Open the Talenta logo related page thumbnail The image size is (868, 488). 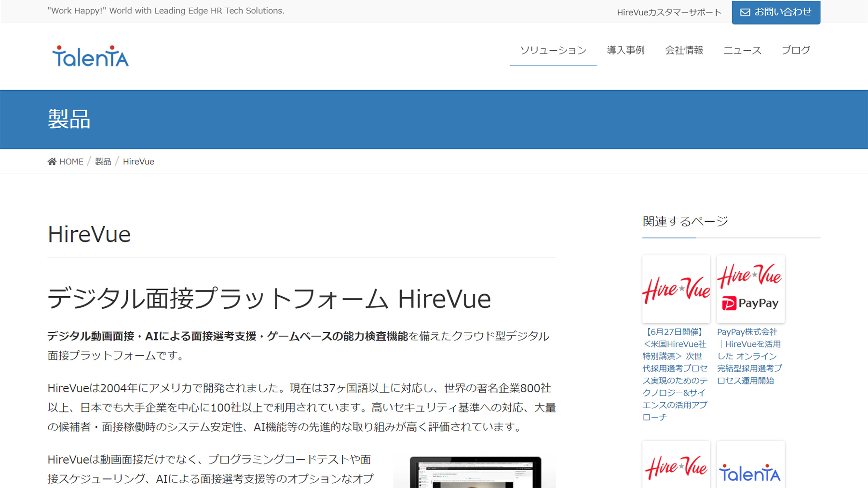(751, 464)
